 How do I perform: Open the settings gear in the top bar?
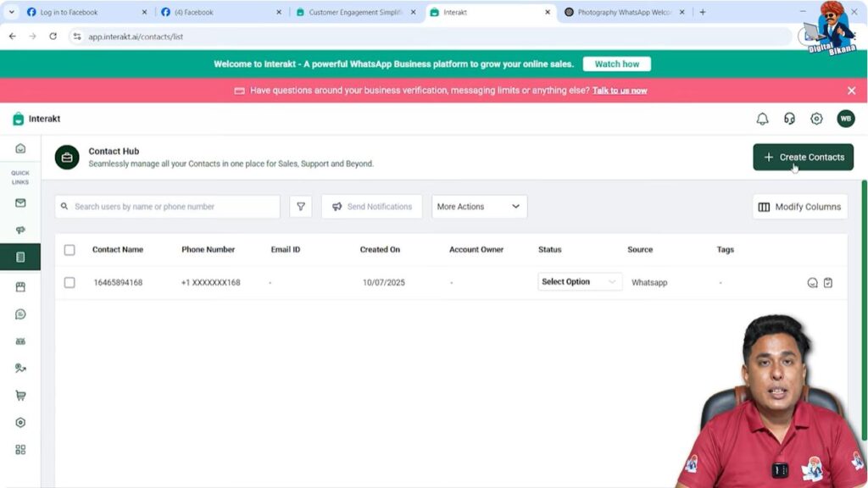coord(816,119)
